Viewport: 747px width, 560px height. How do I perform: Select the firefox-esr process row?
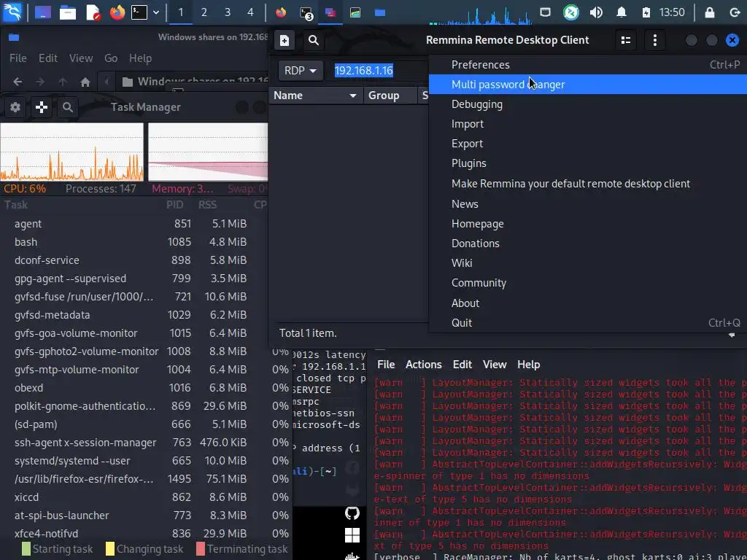(146, 479)
